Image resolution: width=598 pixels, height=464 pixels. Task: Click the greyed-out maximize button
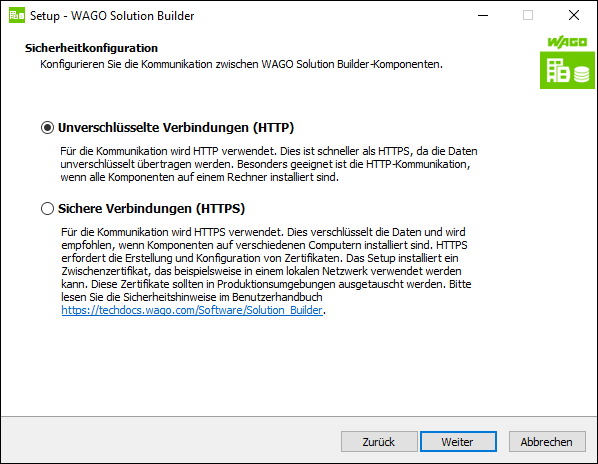point(528,15)
